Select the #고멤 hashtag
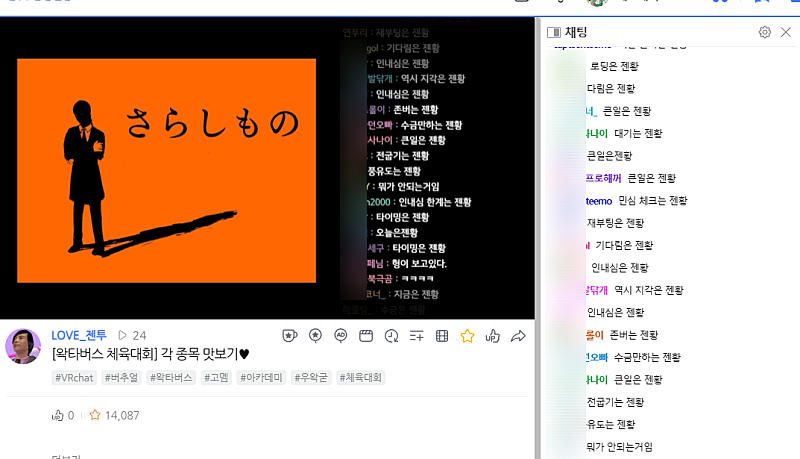This screenshot has width=800, height=459. click(216, 377)
